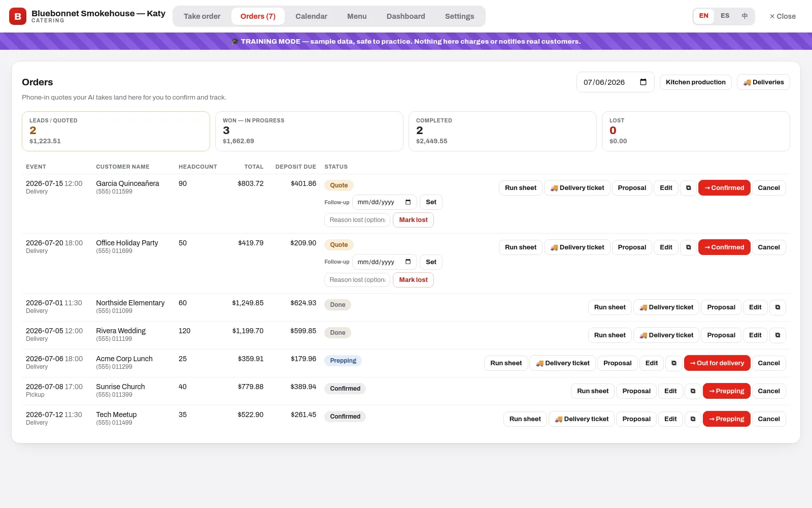The image size is (812, 508).
Task: Click copy icon in Acme Corp Lunch row
Action: [x=674, y=363]
